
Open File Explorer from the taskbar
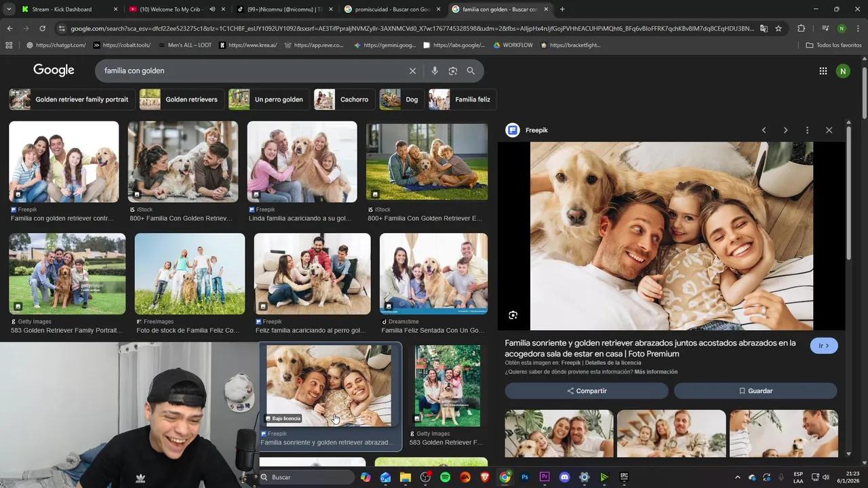(406, 477)
